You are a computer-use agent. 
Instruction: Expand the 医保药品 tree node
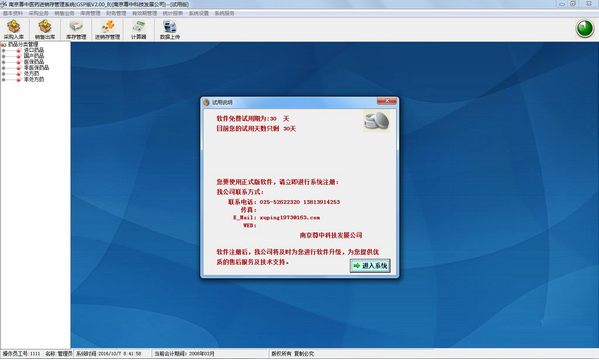(3, 62)
